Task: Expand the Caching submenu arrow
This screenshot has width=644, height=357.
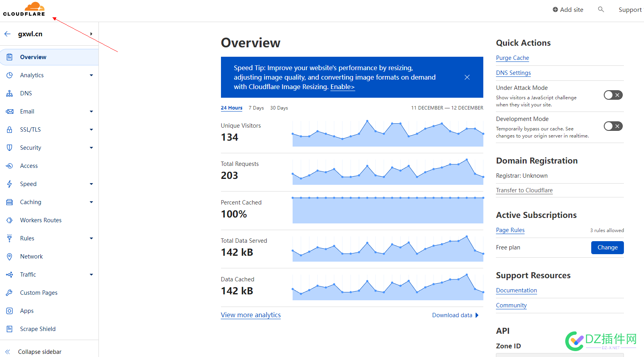Action: pos(91,202)
